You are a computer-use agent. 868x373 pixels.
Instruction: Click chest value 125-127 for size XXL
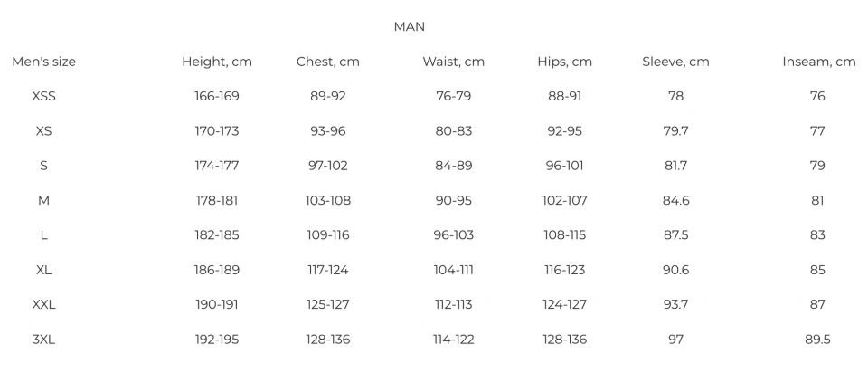coord(328,305)
